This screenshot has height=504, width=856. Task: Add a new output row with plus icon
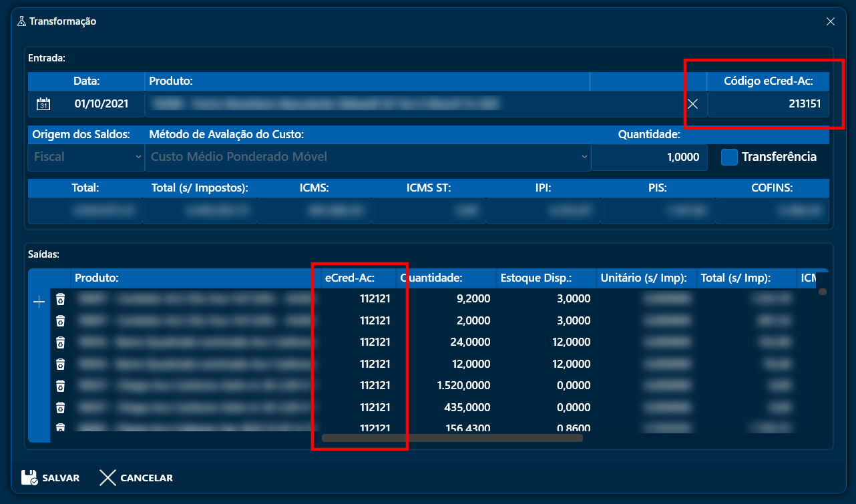pos(39,302)
